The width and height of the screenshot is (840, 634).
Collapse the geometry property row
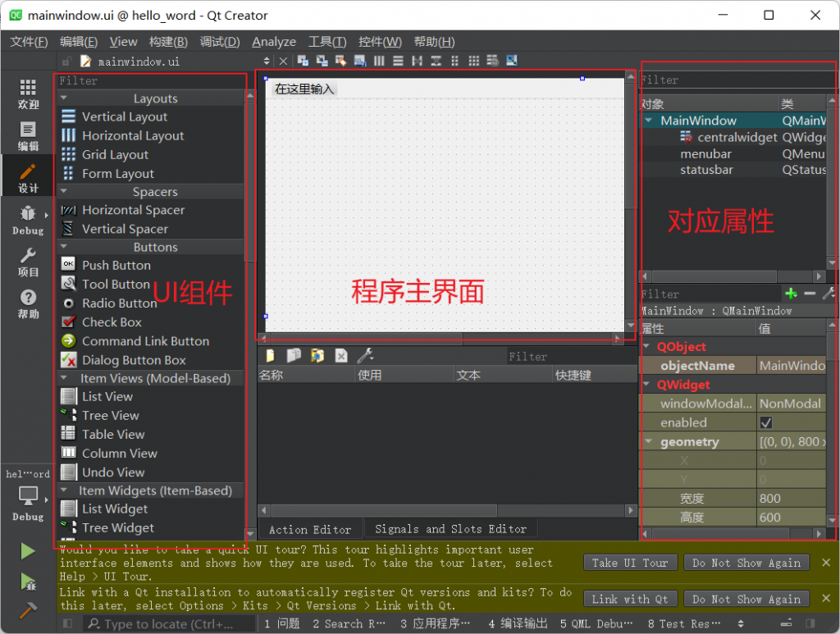pyautogui.click(x=648, y=442)
